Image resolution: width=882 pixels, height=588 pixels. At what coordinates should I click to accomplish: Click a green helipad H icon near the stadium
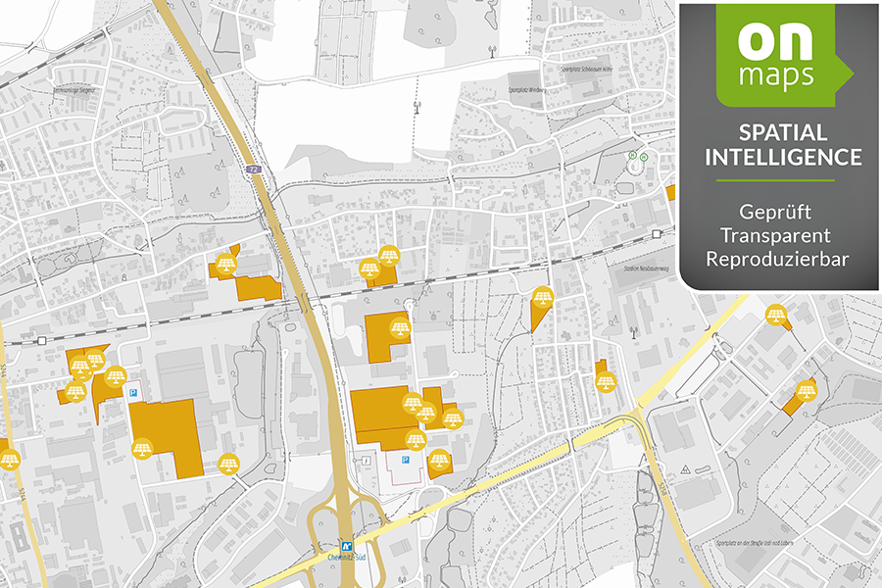coord(632,155)
